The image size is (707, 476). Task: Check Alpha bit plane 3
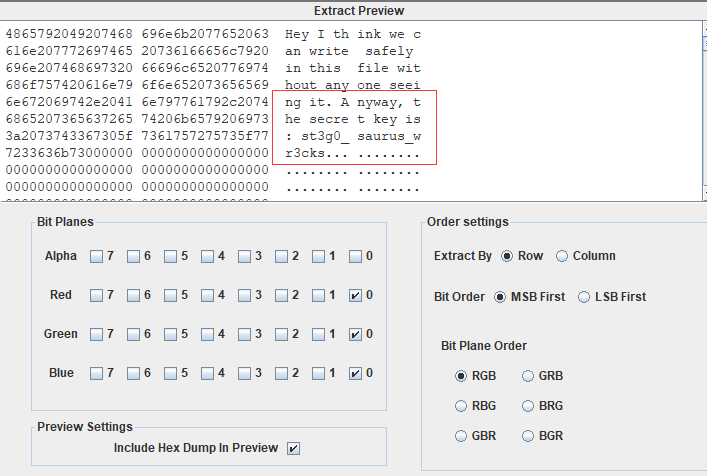(244, 256)
